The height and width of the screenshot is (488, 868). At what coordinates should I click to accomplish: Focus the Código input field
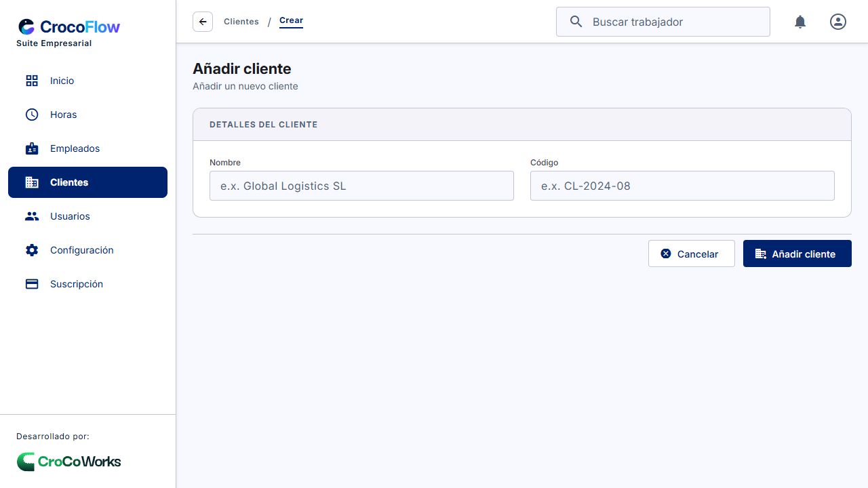[x=682, y=186]
